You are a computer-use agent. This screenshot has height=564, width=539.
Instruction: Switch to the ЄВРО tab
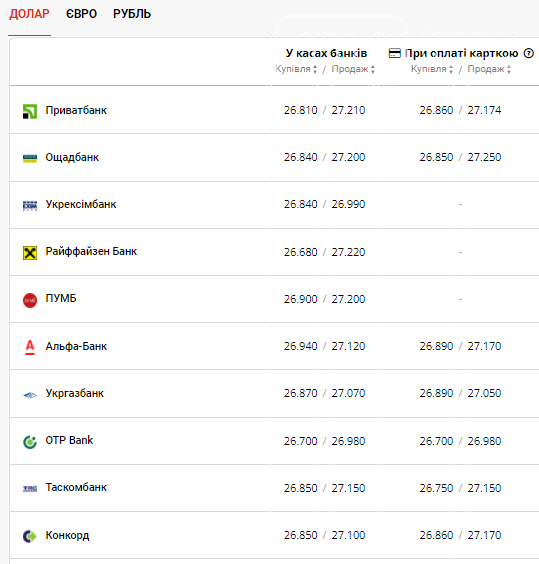tap(81, 14)
